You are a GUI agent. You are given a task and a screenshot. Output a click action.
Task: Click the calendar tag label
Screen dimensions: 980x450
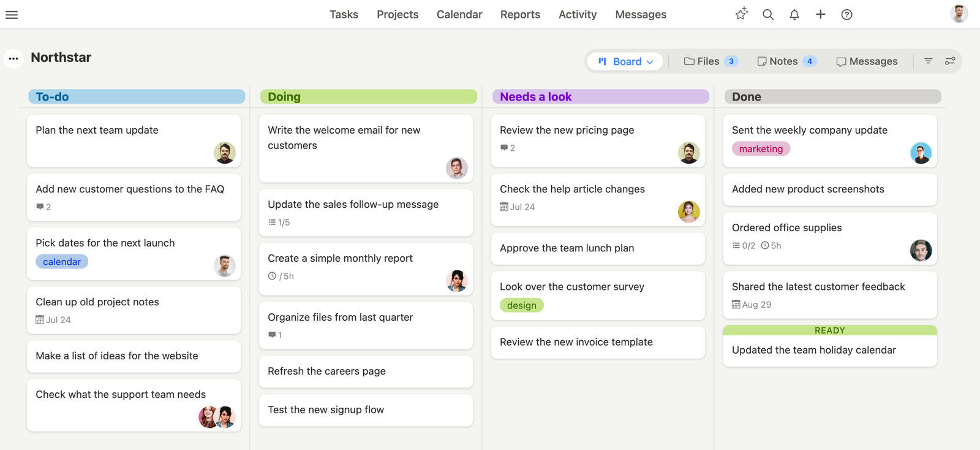(x=62, y=262)
